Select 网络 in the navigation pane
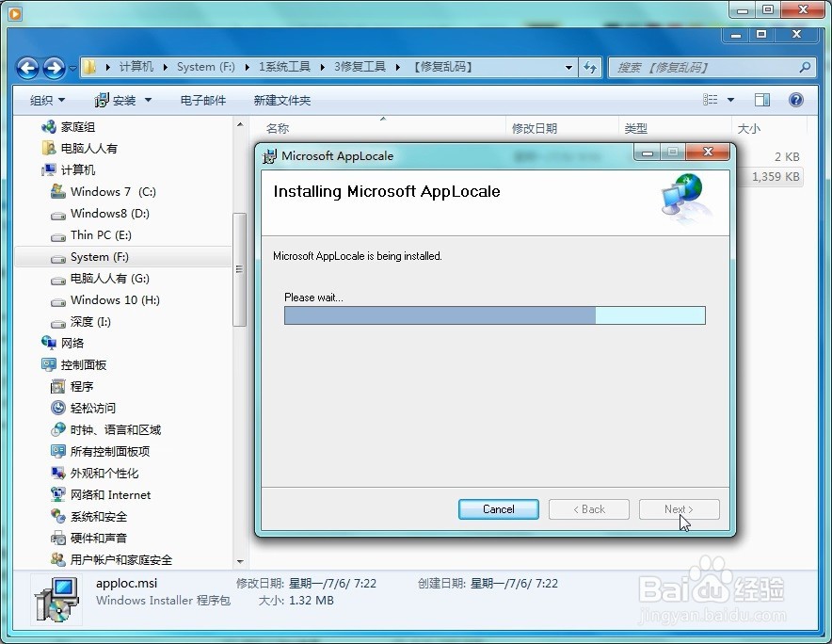This screenshot has width=832, height=644. tap(63, 343)
